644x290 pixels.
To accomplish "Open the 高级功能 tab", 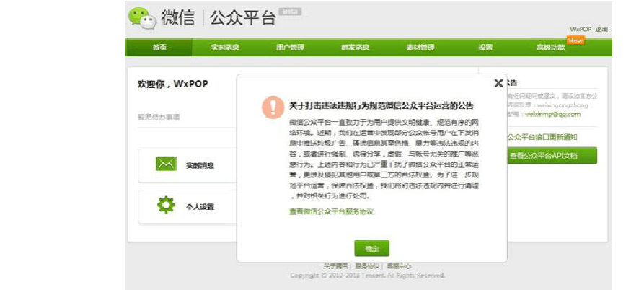I will tap(550, 48).
